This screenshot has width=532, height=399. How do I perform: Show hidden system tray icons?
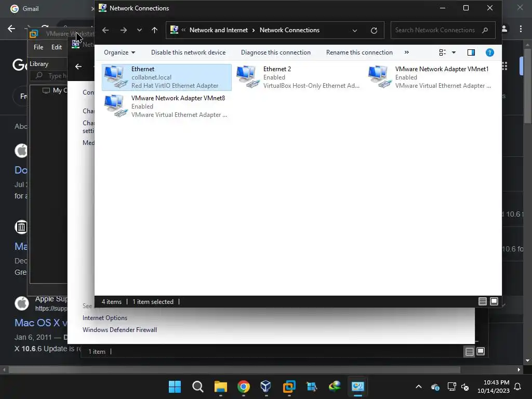(419, 387)
